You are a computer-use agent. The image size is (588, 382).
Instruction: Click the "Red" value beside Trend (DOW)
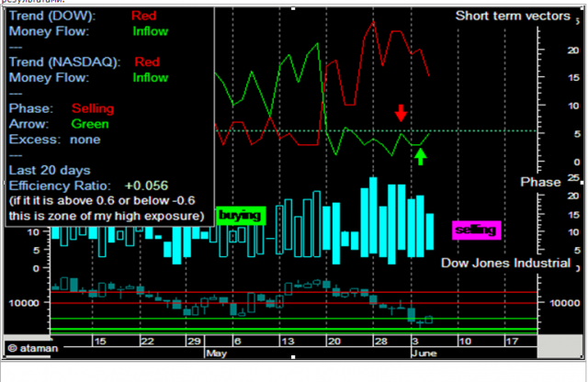143,16
